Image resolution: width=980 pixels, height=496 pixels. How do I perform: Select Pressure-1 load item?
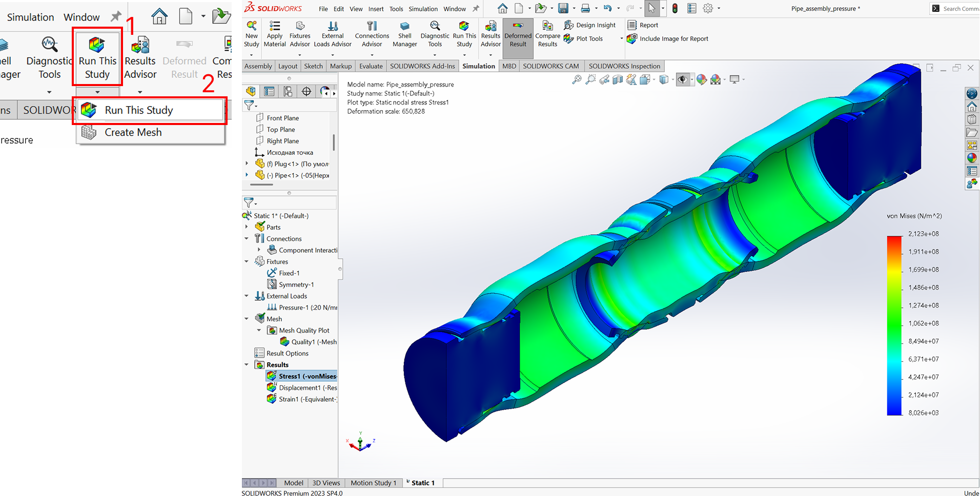[x=302, y=307]
